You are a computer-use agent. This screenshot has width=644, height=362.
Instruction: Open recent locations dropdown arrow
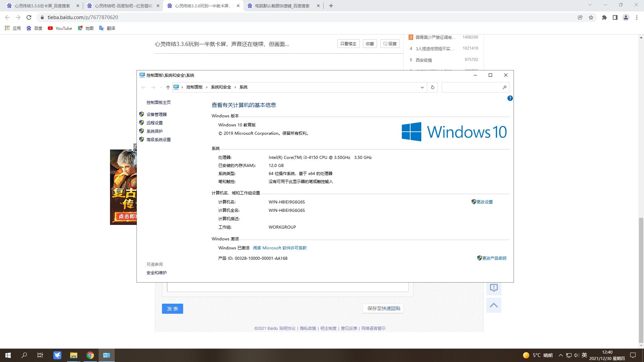(161, 87)
